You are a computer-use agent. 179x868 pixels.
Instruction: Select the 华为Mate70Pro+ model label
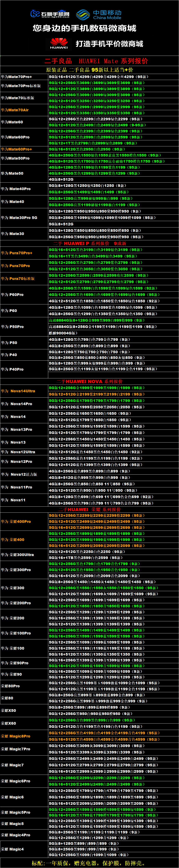coord(17,77)
